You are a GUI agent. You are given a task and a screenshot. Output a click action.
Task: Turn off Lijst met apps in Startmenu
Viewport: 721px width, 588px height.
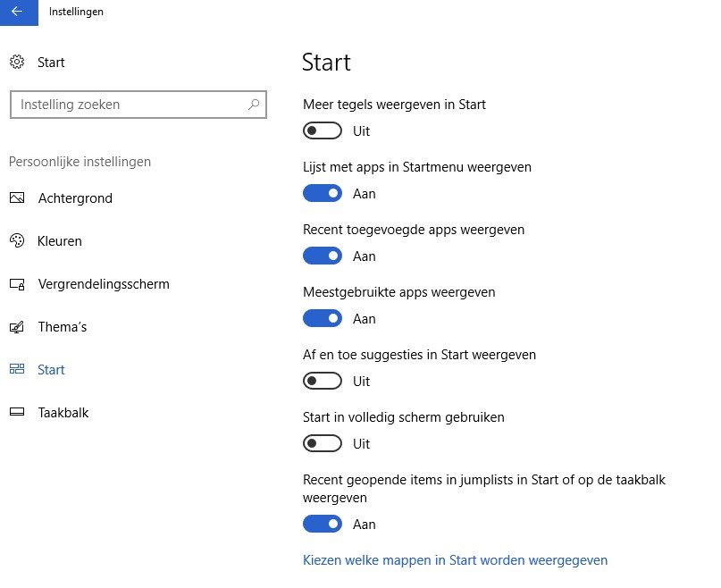[323, 193]
